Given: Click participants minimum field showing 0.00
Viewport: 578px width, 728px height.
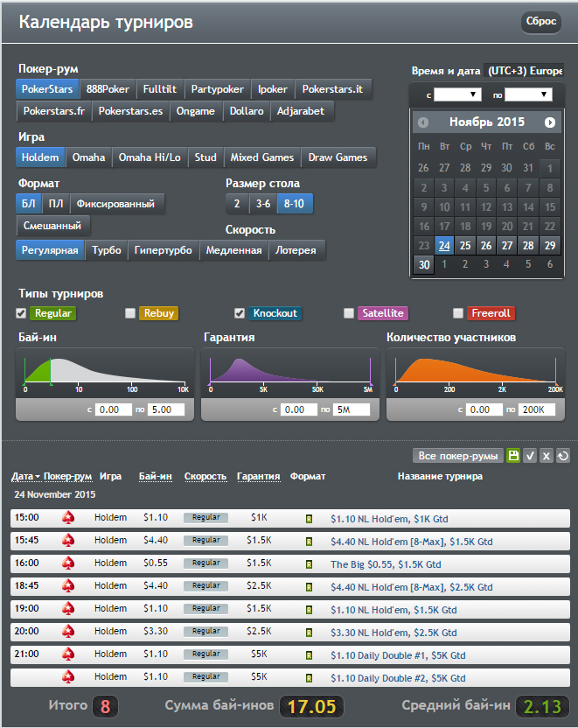Looking at the screenshot, I should pos(484,409).
